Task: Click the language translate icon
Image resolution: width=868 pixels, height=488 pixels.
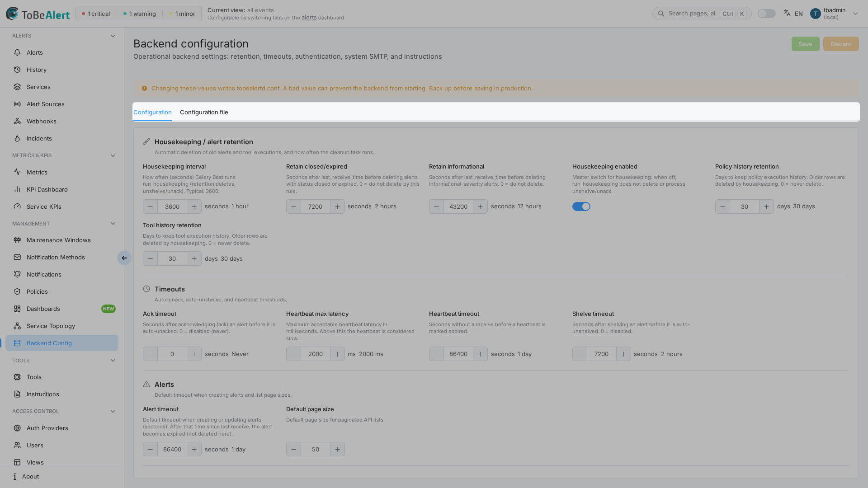Action: [787, 13]
